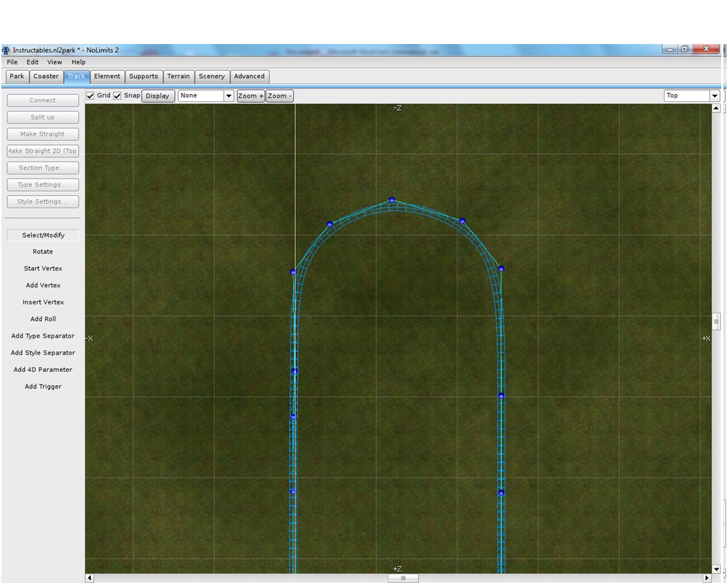Click the vertex at the curve's apex
Screen dimensions: 728x583
point(392,200)
